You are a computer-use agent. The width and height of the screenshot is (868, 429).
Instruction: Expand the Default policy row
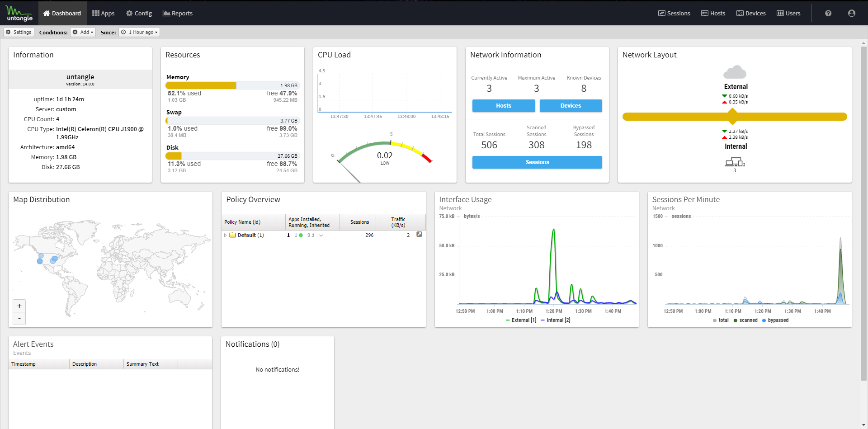(x=225, y=235)
